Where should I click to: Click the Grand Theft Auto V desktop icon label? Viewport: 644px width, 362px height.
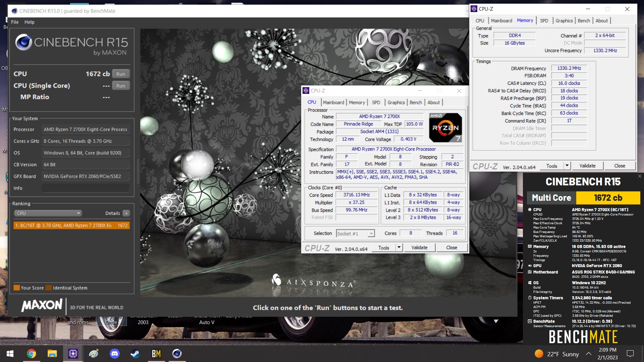click(x=207, y=319)
